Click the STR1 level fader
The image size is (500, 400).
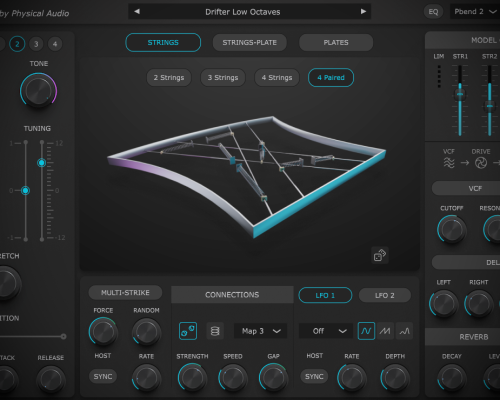[x=460, y=94]
